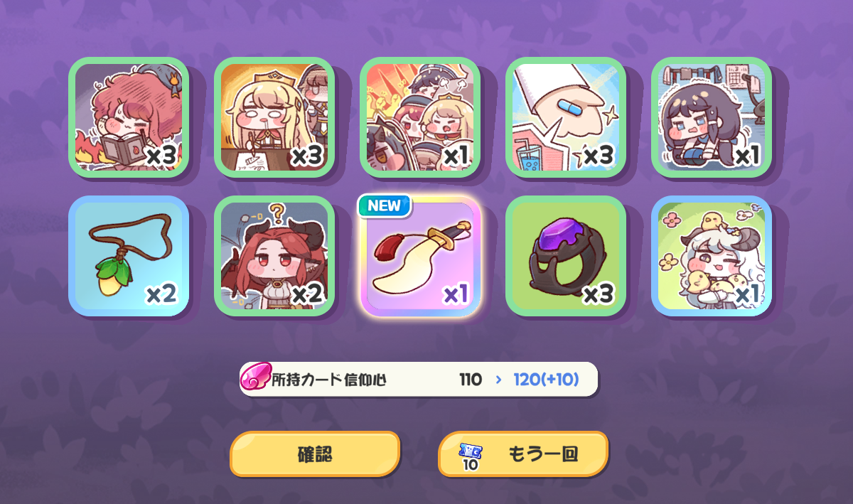This screenshot has width=853, height=504.
Task: Select the purple gem black ring card
Action: [x=566, y=256]
